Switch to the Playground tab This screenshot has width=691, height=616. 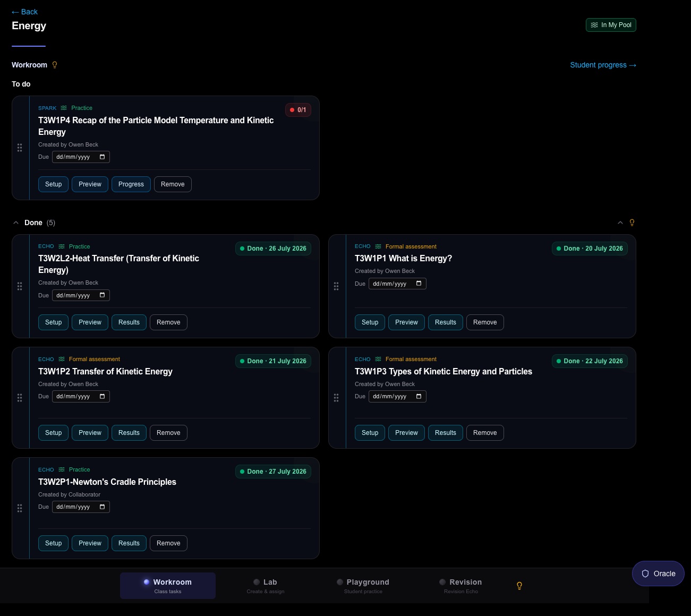363,586
